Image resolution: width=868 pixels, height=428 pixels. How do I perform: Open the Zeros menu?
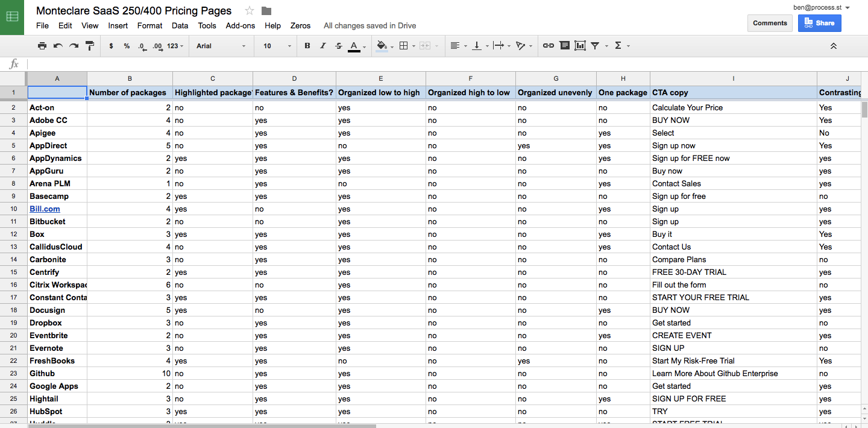[300, 26]
